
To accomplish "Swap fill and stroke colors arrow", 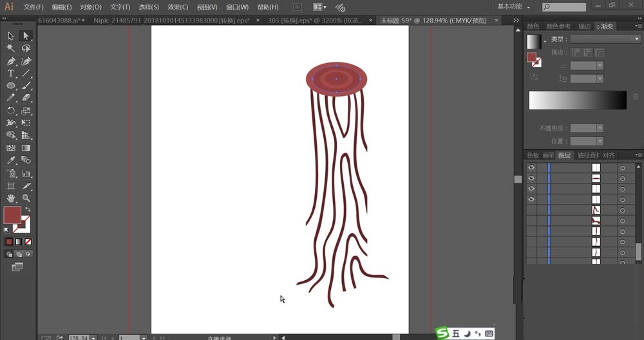I will [x=28, y=209].
